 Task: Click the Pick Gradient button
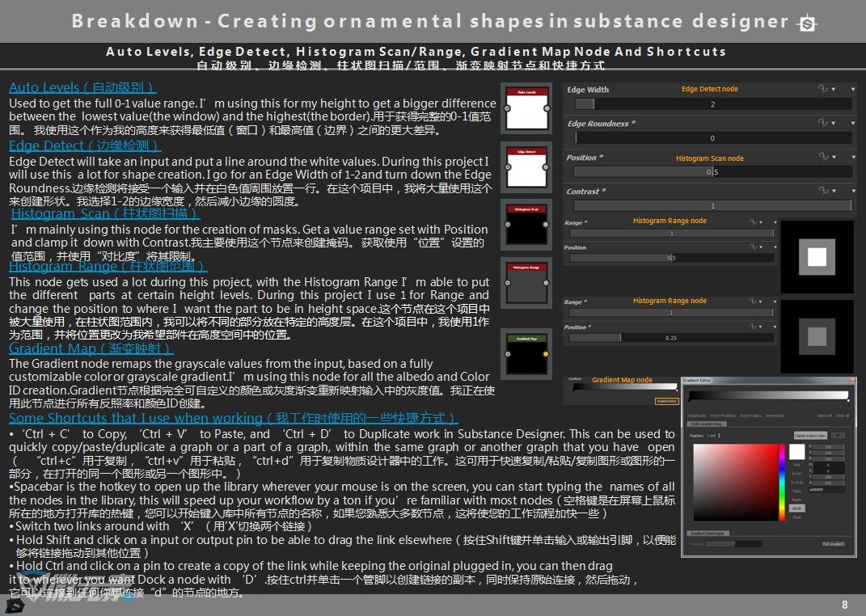click(833, 544)
